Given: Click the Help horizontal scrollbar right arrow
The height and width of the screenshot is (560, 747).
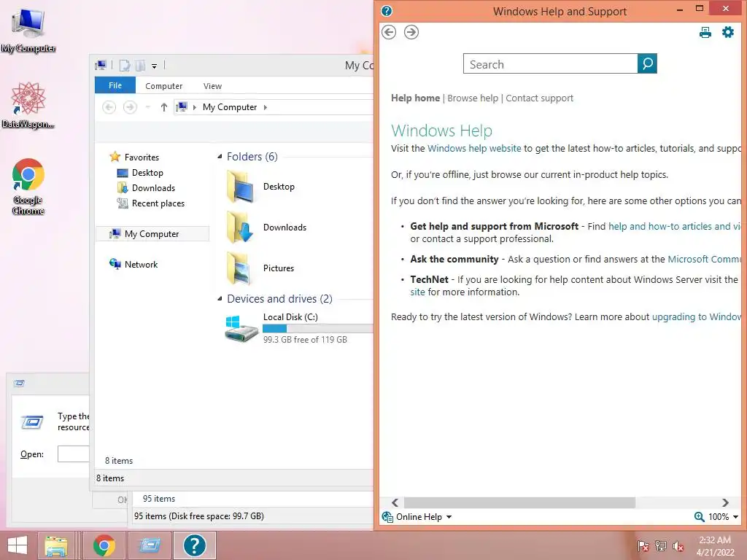Looking at the screenshot, I should point(725,502).
